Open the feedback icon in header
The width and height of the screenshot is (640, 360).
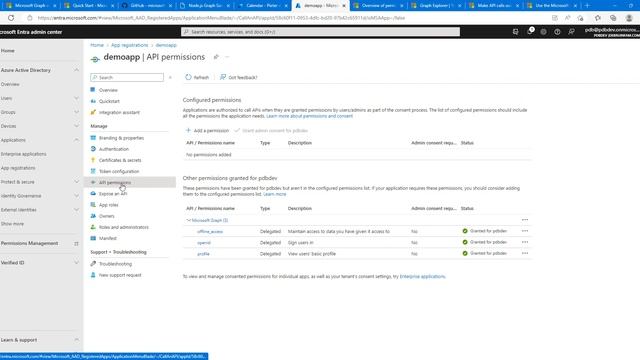tap(571, 31)
